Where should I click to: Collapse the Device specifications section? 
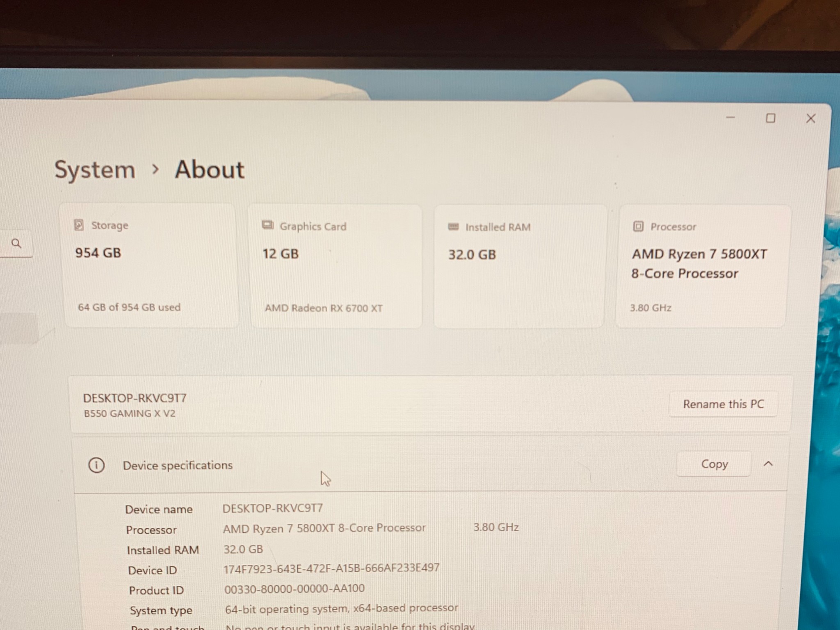tap(768, 464)
